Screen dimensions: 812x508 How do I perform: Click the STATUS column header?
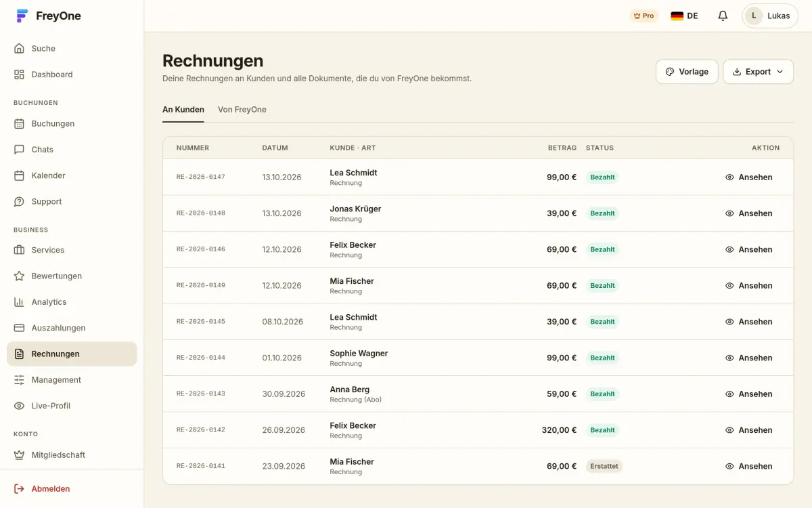[600, 148]
